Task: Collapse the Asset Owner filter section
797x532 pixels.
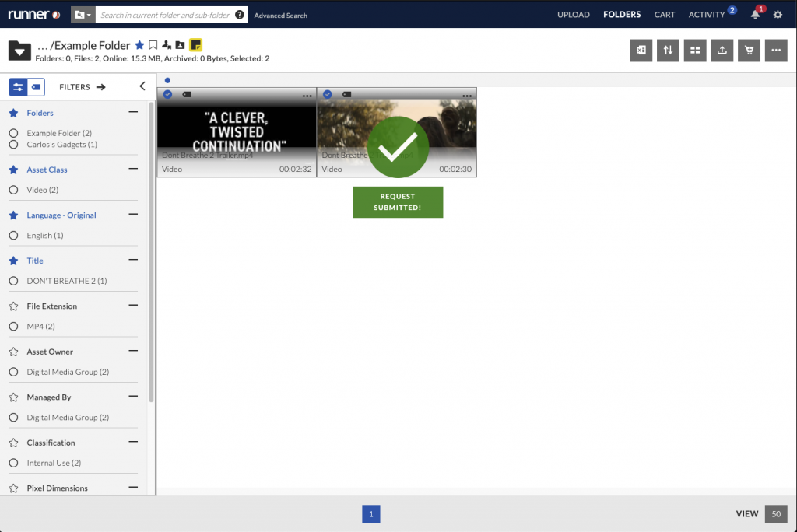Action: tap(133, 351)
